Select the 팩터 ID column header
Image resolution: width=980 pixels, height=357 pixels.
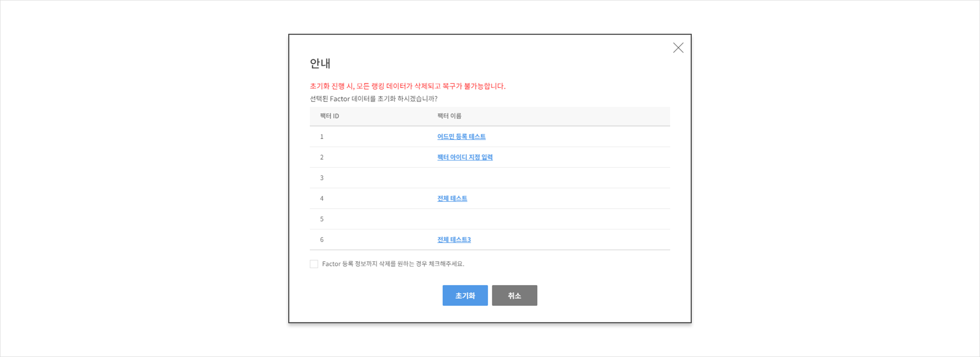click(329, 116)
